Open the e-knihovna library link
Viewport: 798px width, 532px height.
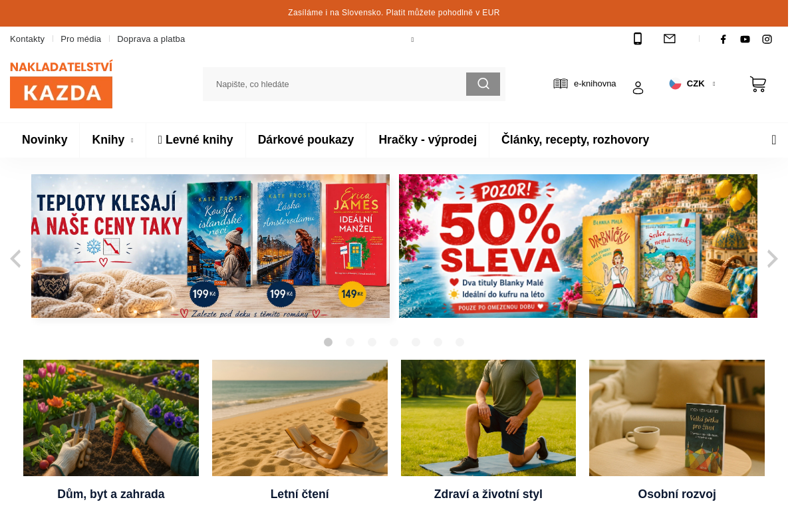coord(585,84)
